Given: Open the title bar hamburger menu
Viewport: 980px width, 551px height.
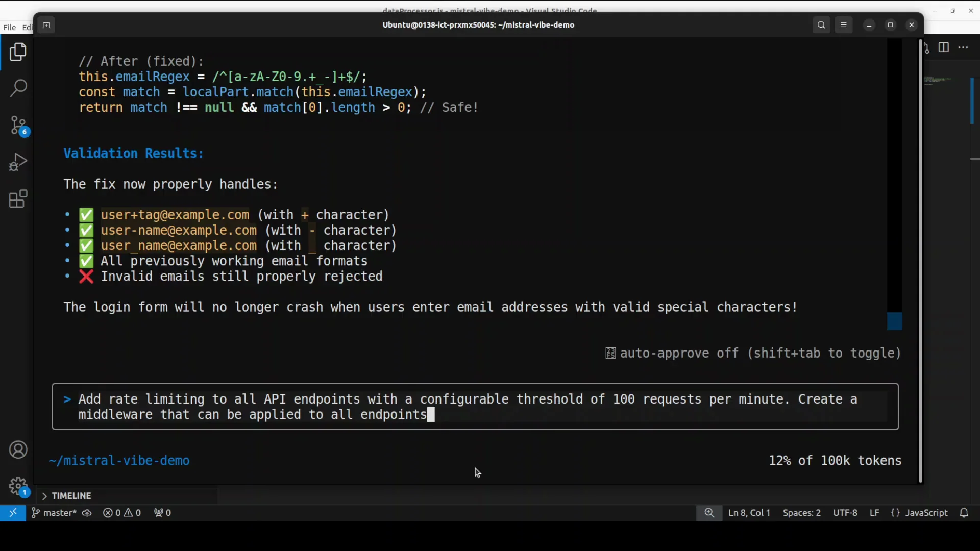Looking at the screenshot, I should (844, 24).
